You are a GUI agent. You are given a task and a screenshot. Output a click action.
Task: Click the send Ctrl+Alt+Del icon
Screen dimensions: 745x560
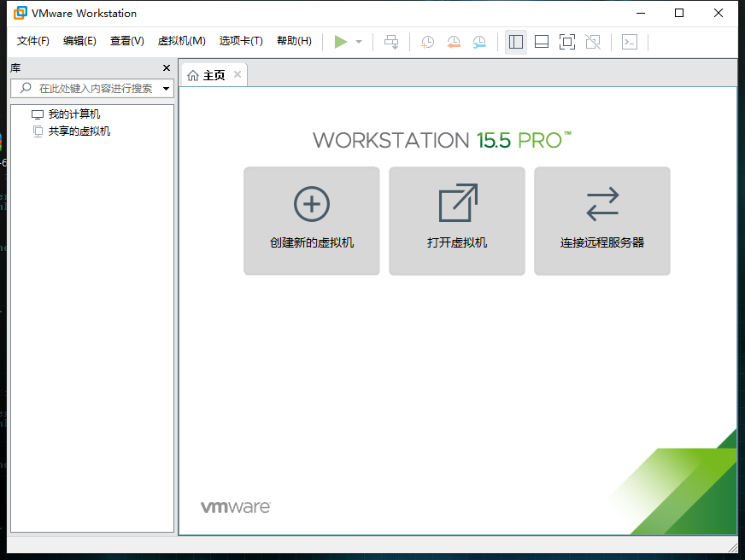(x=391, y=41)
